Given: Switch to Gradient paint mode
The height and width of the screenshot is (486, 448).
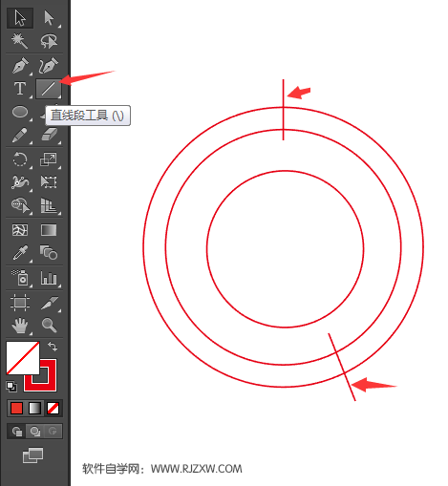Looking at the screenshot, I should point(34,409).
